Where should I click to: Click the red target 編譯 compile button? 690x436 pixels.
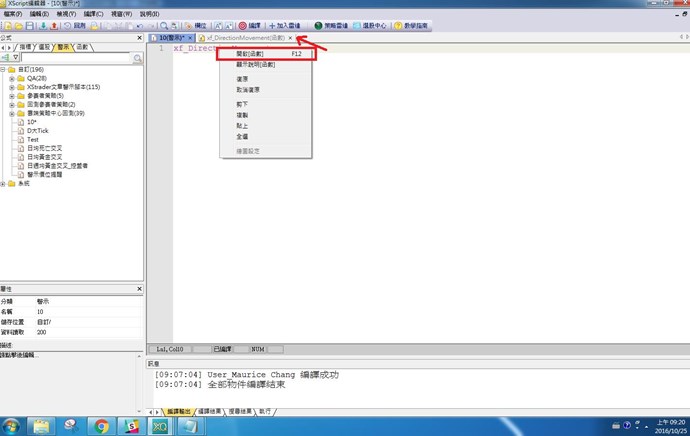pos(250,26)
